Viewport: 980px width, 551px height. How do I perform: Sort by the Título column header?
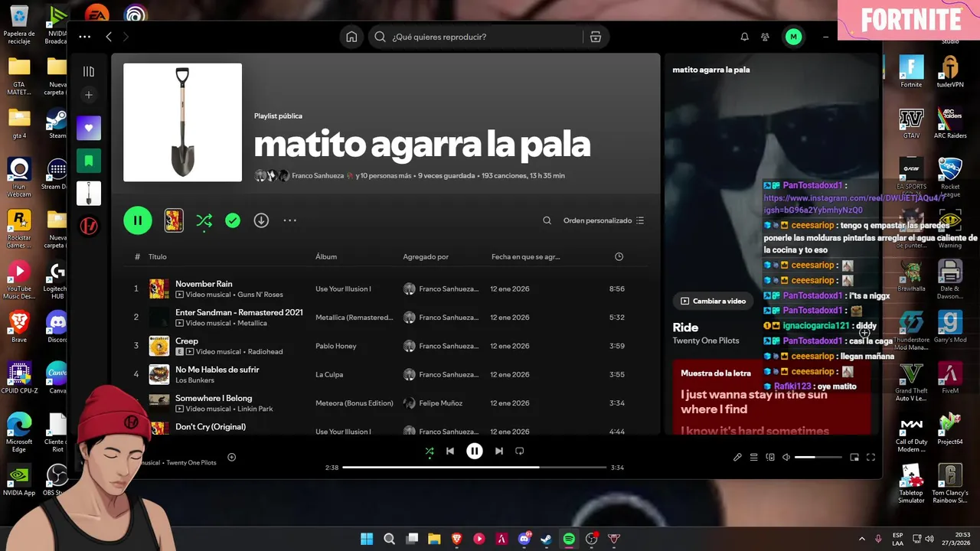coord(157,257)
